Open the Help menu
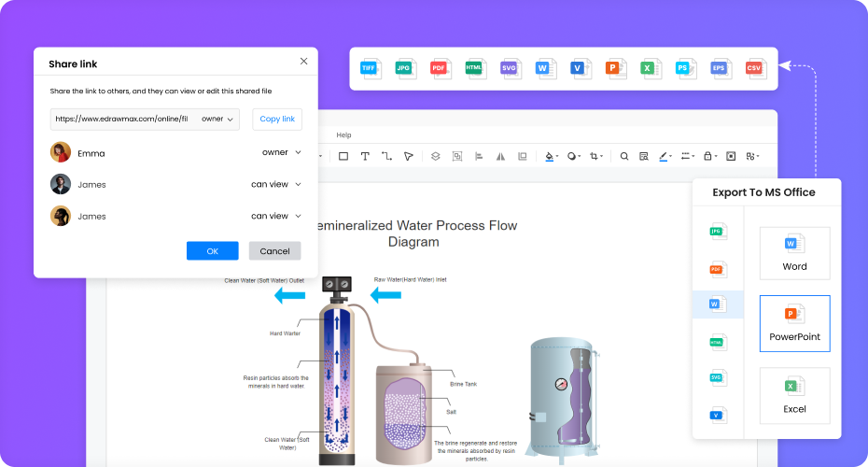The height and width of the screenshot is (467, 868). 343,135
